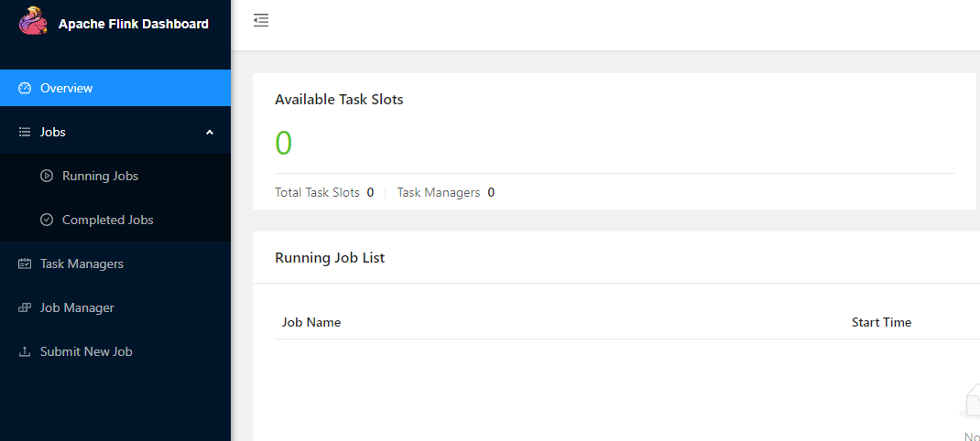
Task: Click the Job Manager sidebar icon
Action: tap(25, 307)
